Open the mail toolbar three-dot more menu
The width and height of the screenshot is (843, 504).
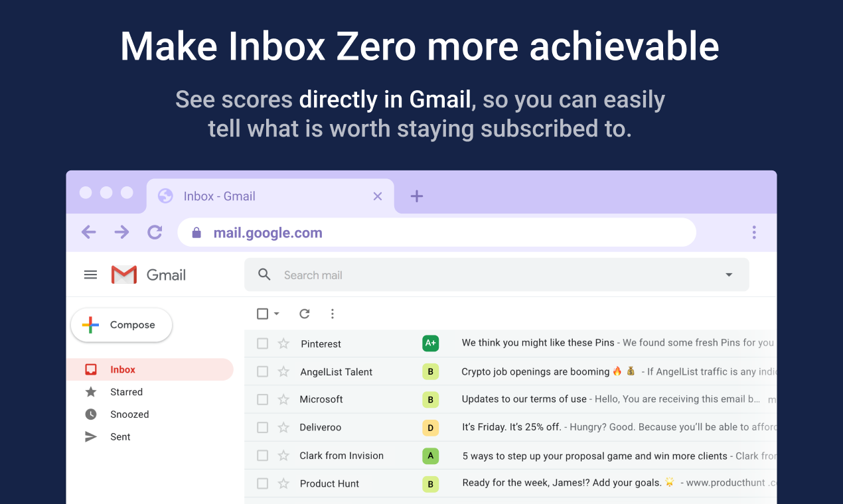tap(333, 314)
